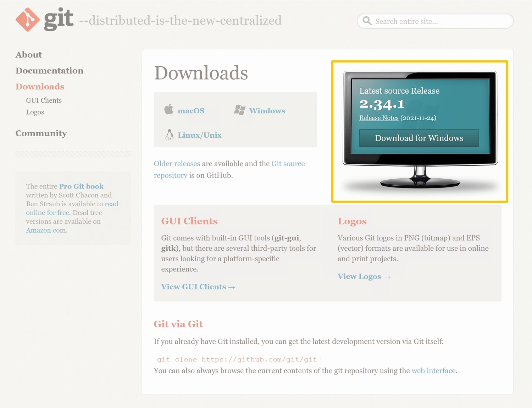Open the Release Notes link
This screenshot has height=408, width=532.
click(x=379, y=118)
